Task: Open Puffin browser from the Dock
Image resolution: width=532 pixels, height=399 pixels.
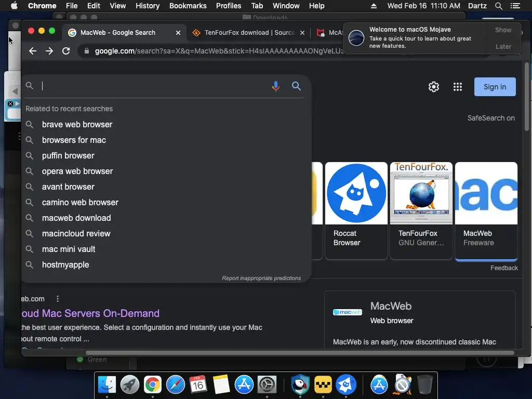Action: (x=300, y=385)
